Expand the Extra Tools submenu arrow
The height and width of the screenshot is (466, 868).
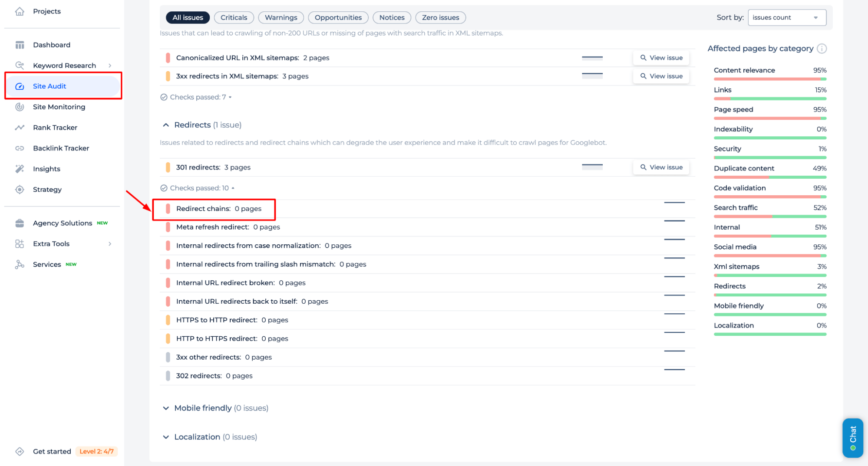110,244
